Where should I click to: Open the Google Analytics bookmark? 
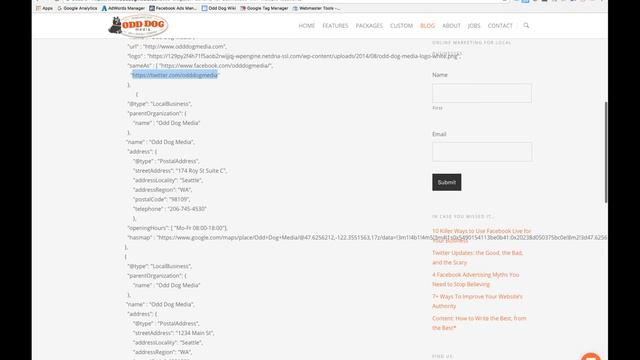pyautogui.click(x=77, y=8)
